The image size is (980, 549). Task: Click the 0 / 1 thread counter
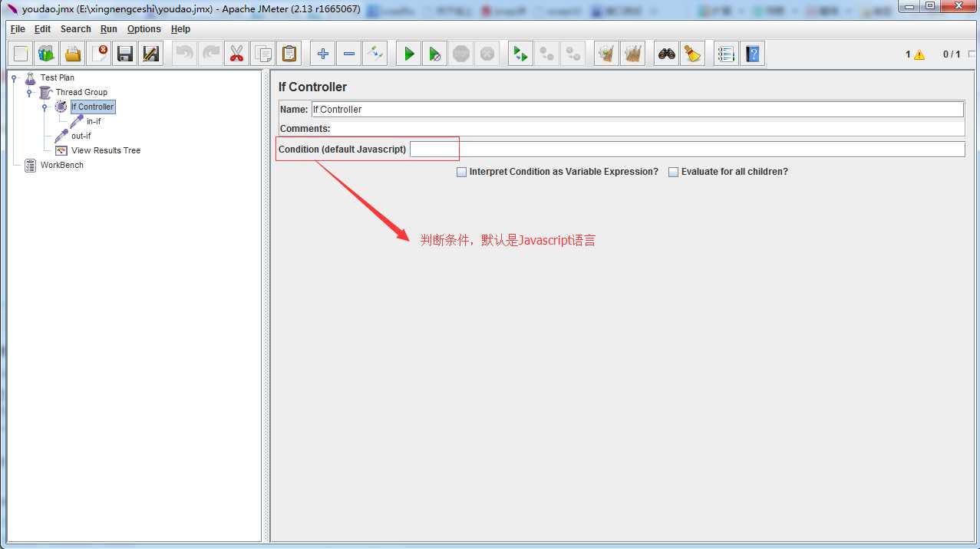[x=952, y=54]
